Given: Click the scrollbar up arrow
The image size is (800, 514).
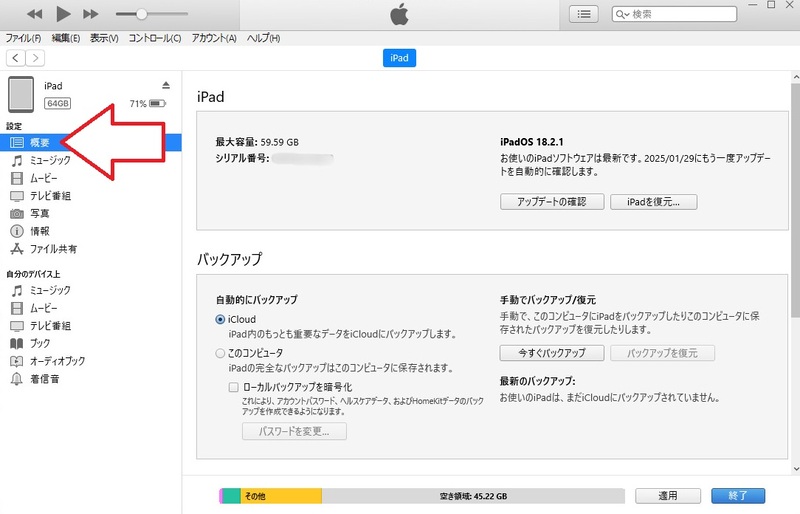Looking at the screenshot, I should coord(796,77).
